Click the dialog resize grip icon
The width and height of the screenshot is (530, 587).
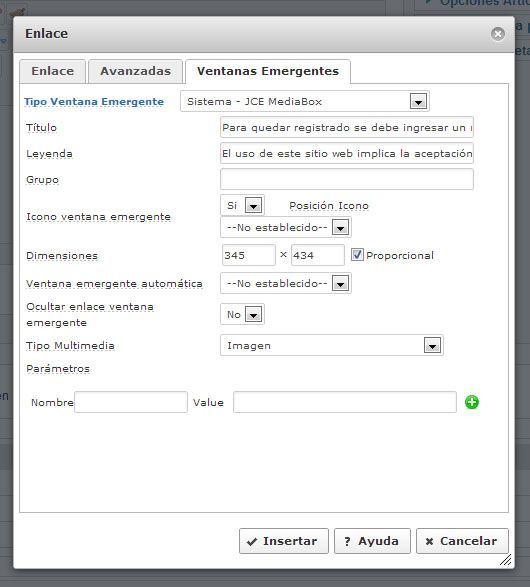pos(506,560)
